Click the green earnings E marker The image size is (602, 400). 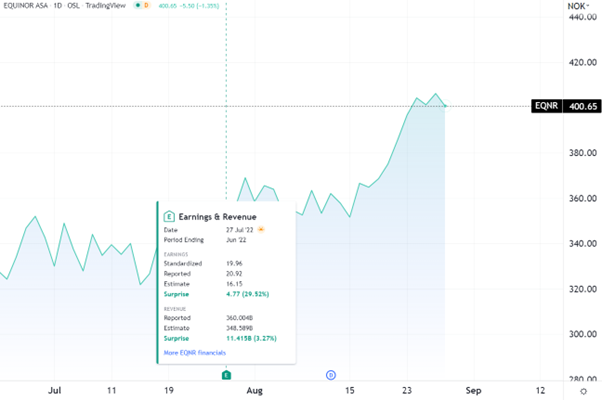[226, 375]
